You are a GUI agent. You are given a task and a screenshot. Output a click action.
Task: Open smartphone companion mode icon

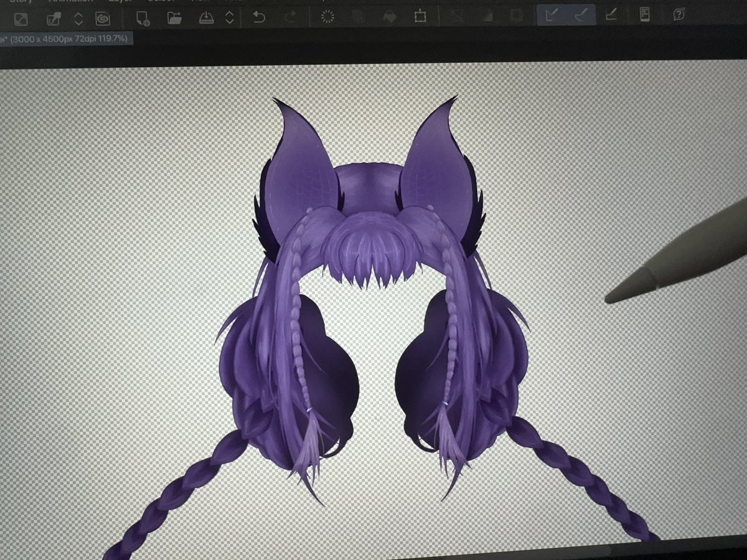[x=646, y=15]
